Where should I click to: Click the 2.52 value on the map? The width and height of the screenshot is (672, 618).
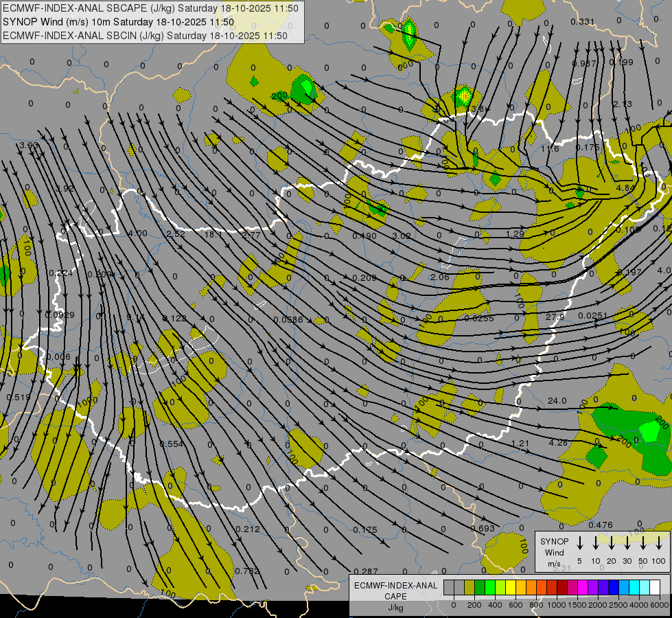click(x=176, y=233)
